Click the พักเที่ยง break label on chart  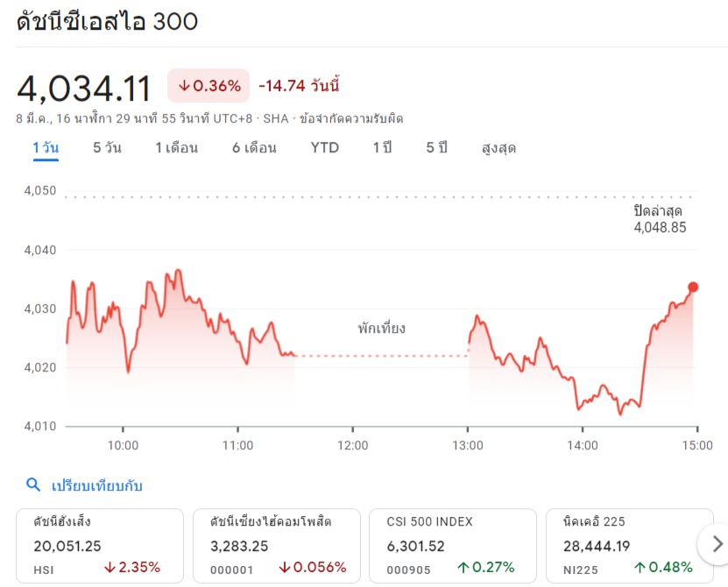(x=381, y=329)
